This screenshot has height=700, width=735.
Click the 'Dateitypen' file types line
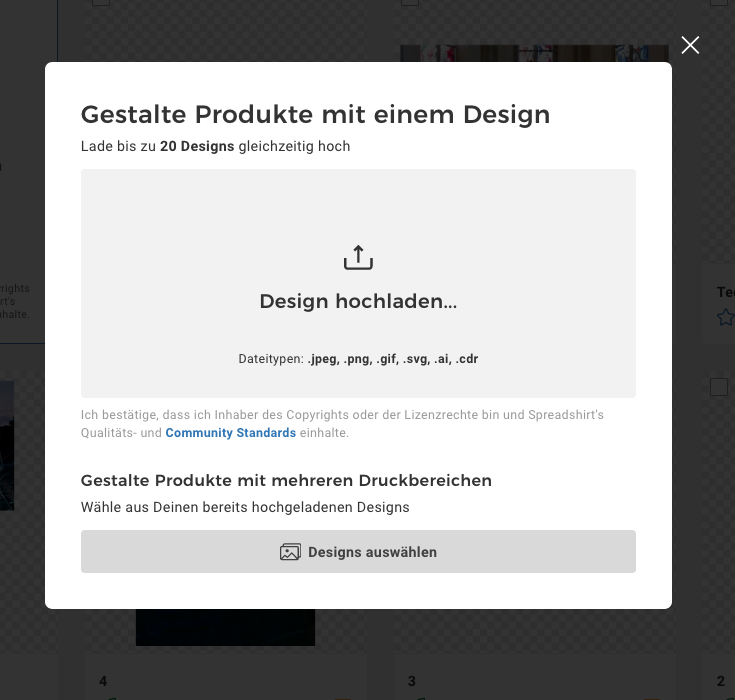(358, 359)
